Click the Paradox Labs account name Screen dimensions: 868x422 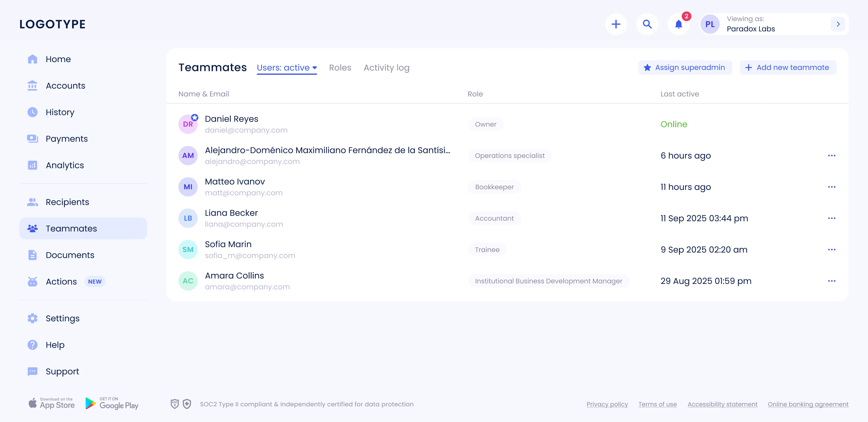[751, 29]
